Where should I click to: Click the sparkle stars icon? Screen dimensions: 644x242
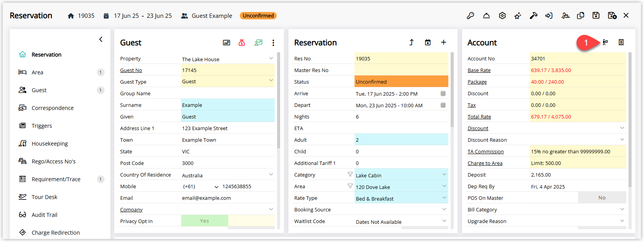click(518, 15)
